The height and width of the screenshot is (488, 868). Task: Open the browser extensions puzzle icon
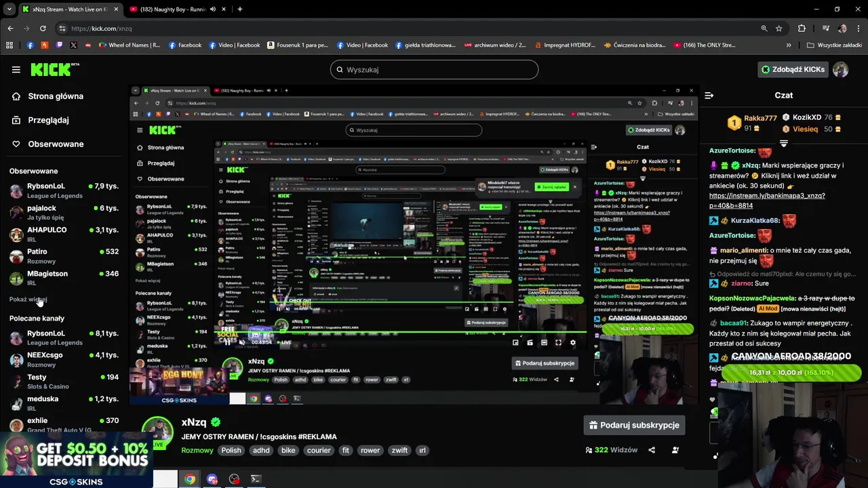[x=802, y=28]
